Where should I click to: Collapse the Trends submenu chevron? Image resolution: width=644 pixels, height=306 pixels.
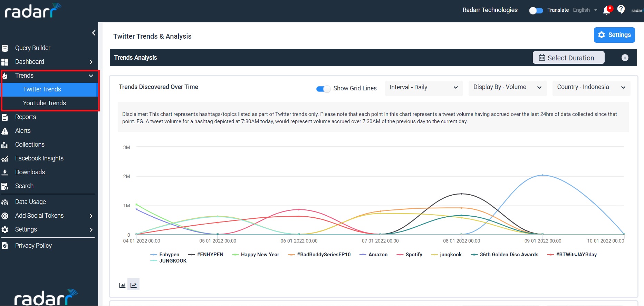tap(91, 76)
